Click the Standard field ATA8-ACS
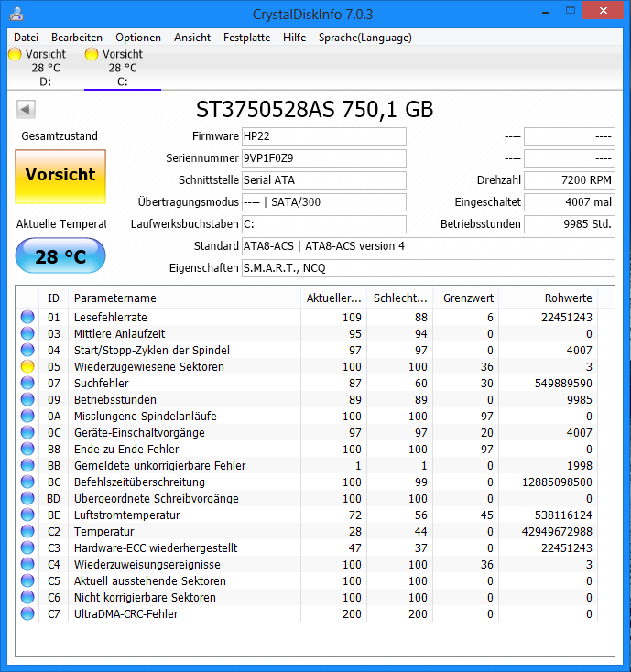The width and height of the screenshot is (631, 672). click(429, 246)
